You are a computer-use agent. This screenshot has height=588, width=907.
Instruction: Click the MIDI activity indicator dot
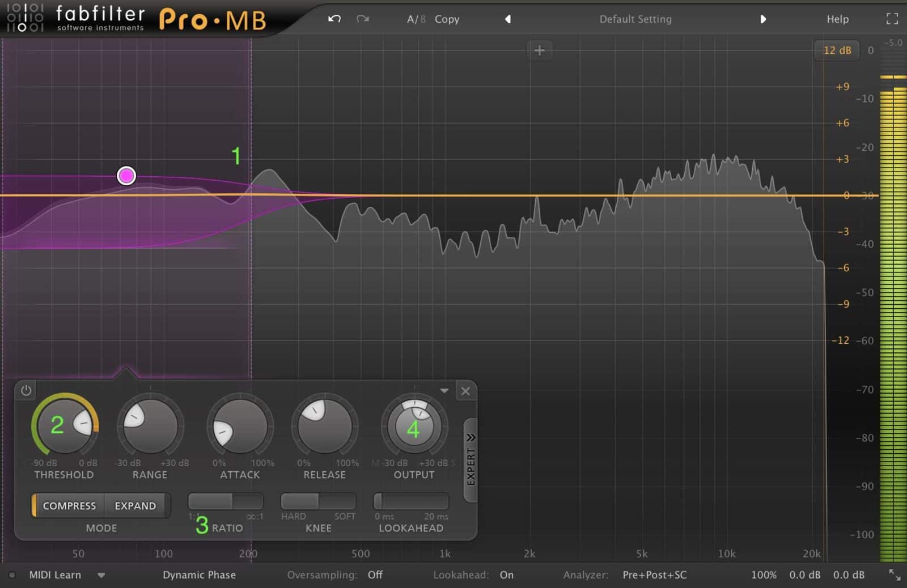click(12, 575)
